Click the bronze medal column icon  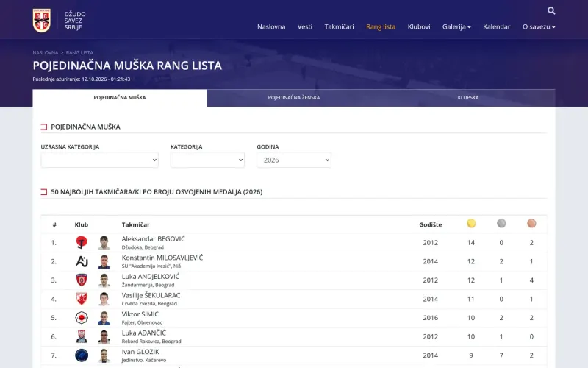coord(531,224)
